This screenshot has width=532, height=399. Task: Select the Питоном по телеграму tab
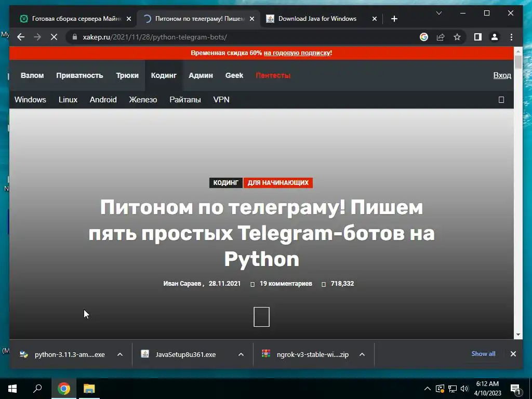click(x=198, y=19)
